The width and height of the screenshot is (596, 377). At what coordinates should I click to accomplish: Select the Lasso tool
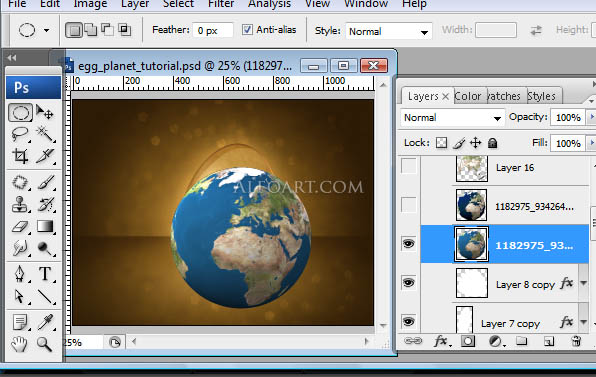[20, 134]
